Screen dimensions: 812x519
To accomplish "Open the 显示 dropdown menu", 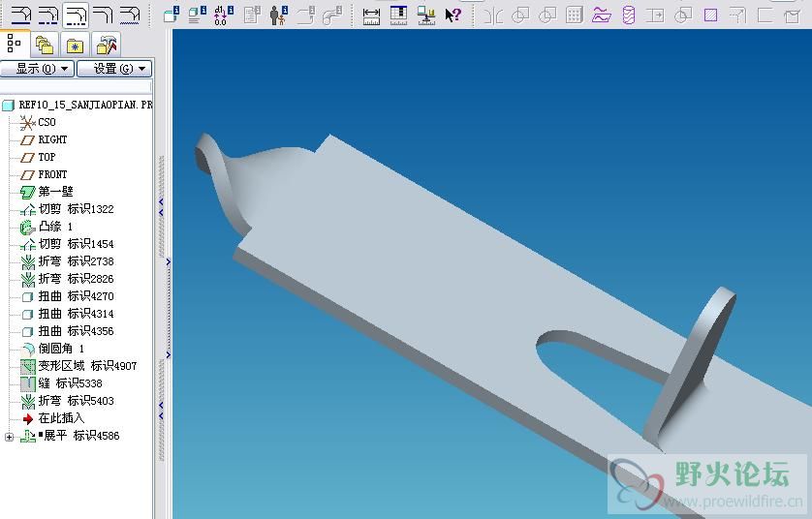I will (x=38, y=69).
